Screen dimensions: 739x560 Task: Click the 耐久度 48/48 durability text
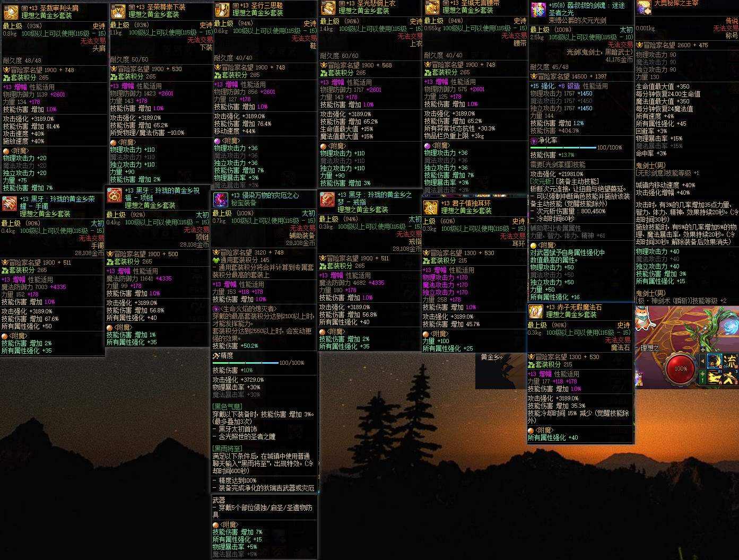22,61
